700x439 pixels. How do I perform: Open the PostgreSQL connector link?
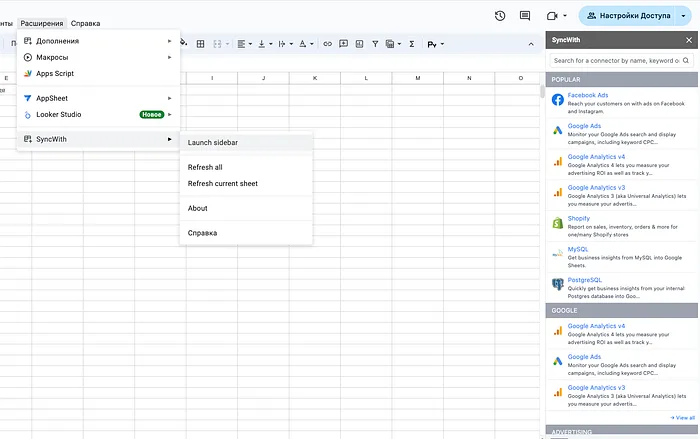tap(584, 280)
